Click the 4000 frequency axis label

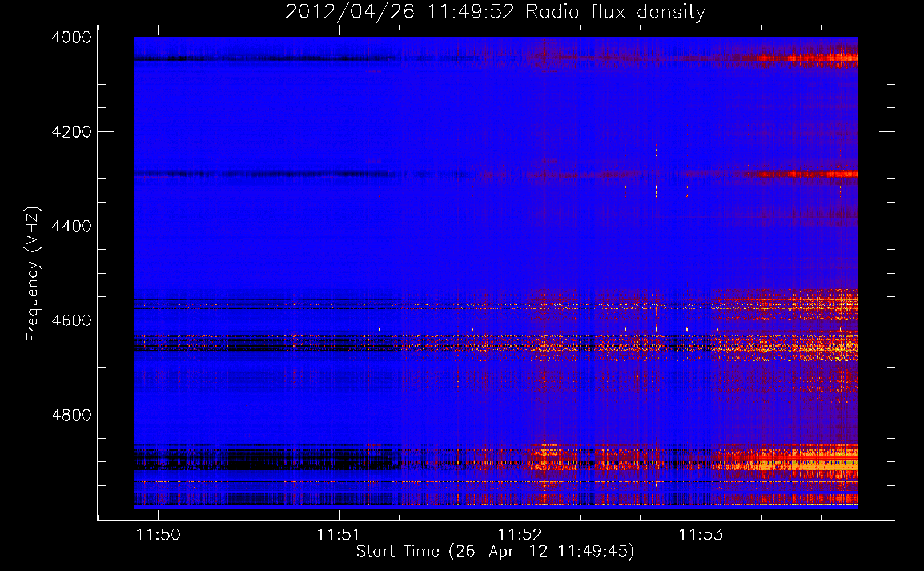tap(71, 37)
